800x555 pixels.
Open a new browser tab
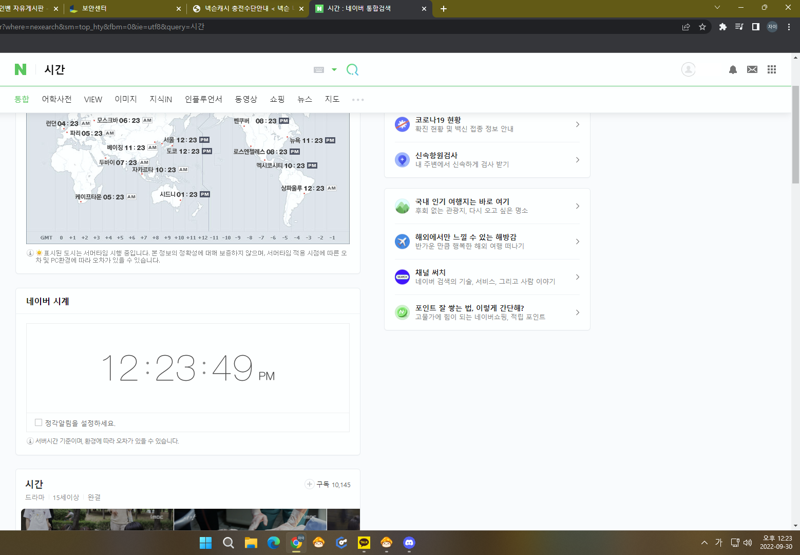click(x=443, y=9)
